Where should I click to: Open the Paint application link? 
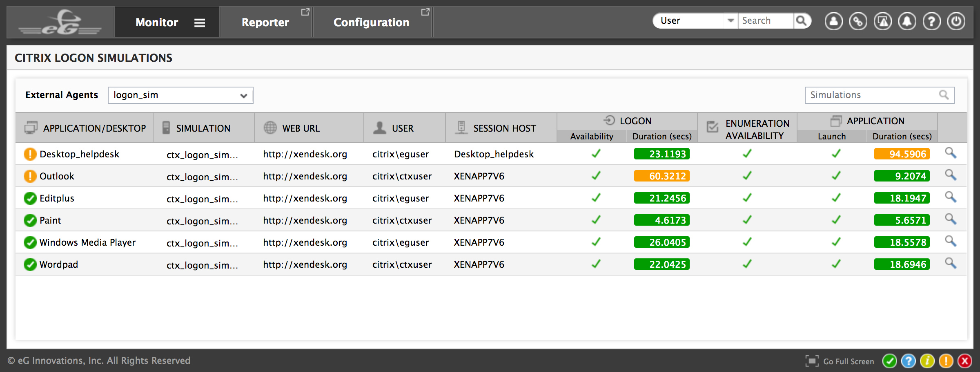pos(50,220)
